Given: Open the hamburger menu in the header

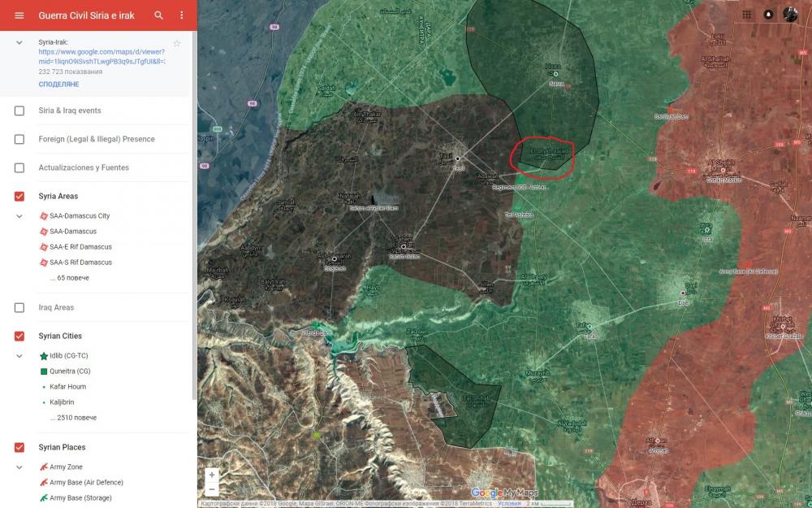Looking at the screenshot, I should [19, 15].
